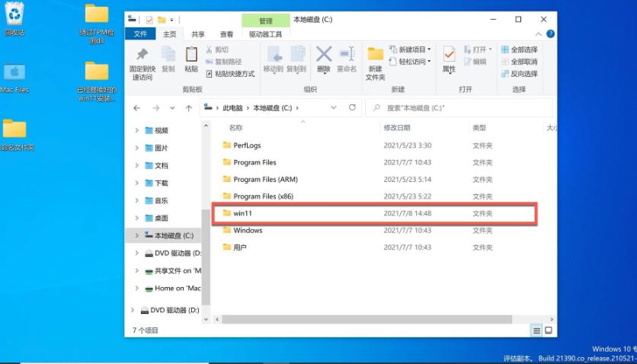Viewport: 637px width, 364px height.
Task: Click the Manage (管理) contextual tab
Action: coord(266,21)
